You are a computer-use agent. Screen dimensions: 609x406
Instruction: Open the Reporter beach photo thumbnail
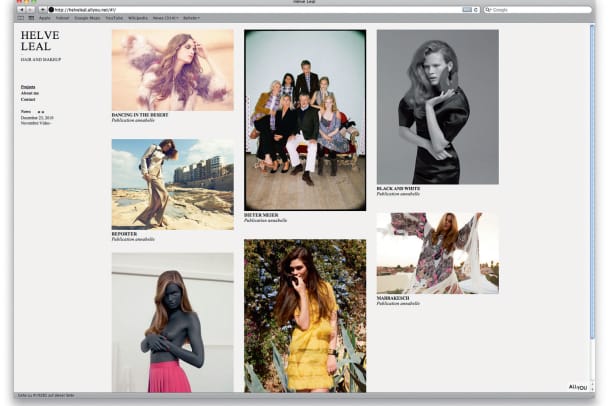[x=173, y=185]
